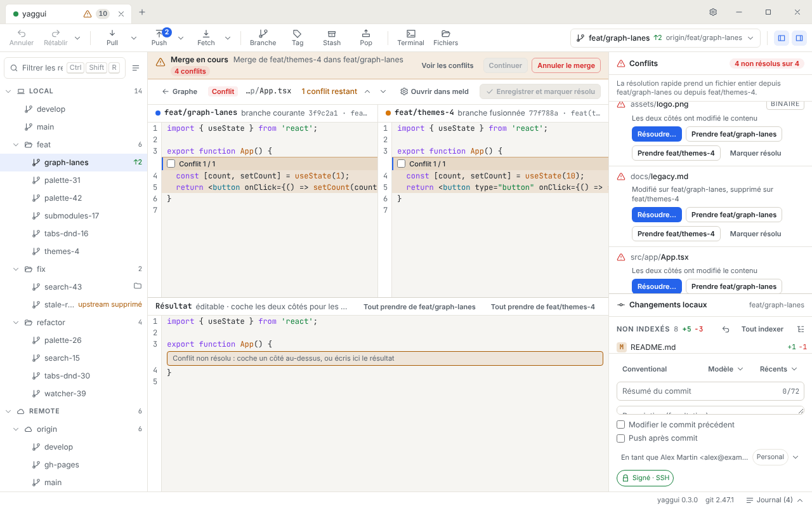The width and height of the screenshot is (812, 508).
Task: Click the Filtrer les refs search field
Action: (x=65, y=68)
